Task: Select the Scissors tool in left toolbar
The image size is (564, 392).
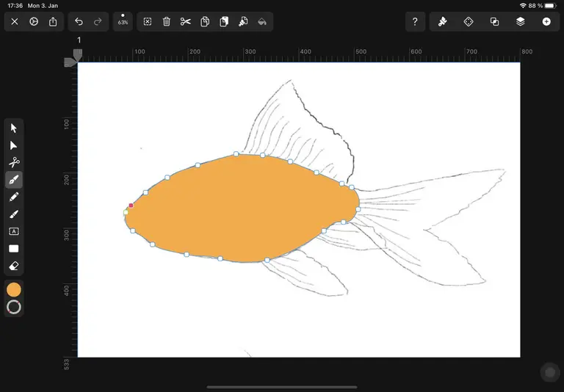Action: [x=14, y=162]
